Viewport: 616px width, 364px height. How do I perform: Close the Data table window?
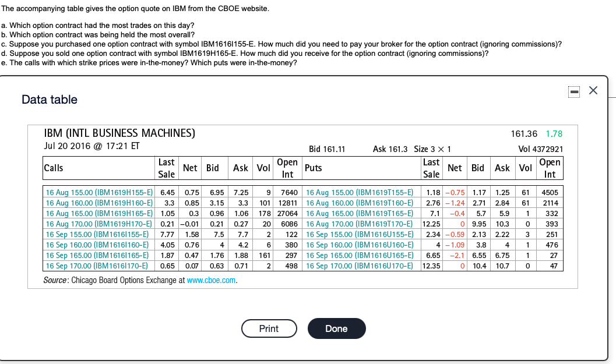coord(593,91)
